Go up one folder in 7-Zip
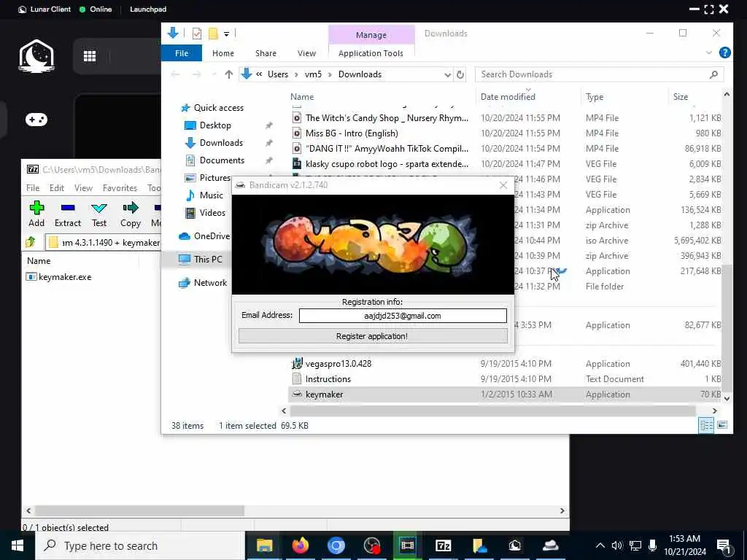This screenshot has width=747, height=560. [x=31, y=242]
